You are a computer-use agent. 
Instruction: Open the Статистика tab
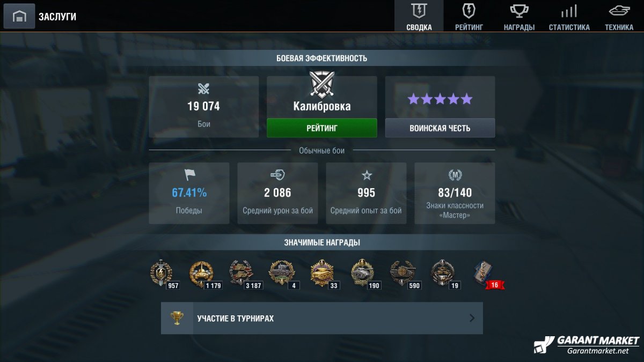(569, 16)
